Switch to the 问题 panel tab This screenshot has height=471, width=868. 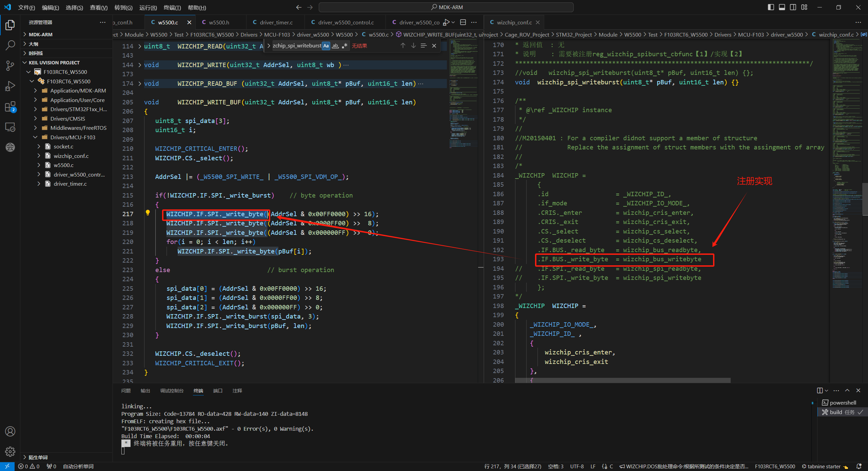tap(126, 391)
